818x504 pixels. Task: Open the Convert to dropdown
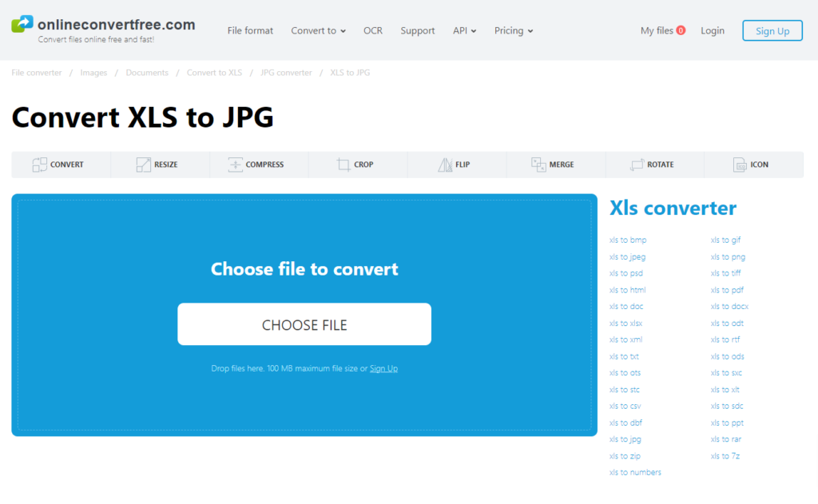[318, 30]
